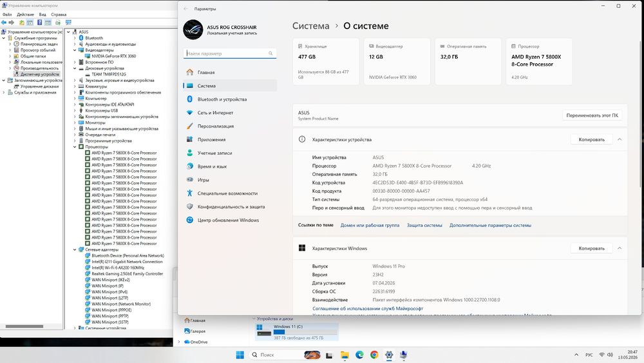Screen dimensions: 644x363
Task: Select the TEAM TM8FPD512G disk device
Action: click(x=109, y=74)
